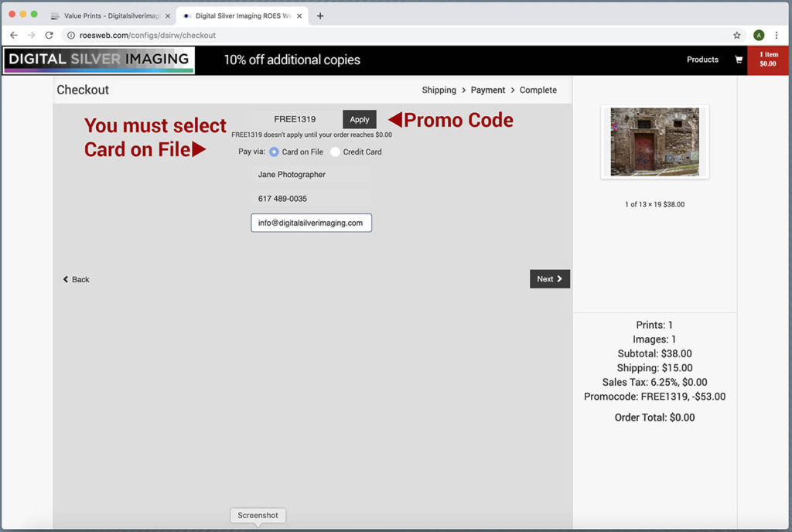
Task: Select the Complete checkout step
Action: [x=538, y=90]
